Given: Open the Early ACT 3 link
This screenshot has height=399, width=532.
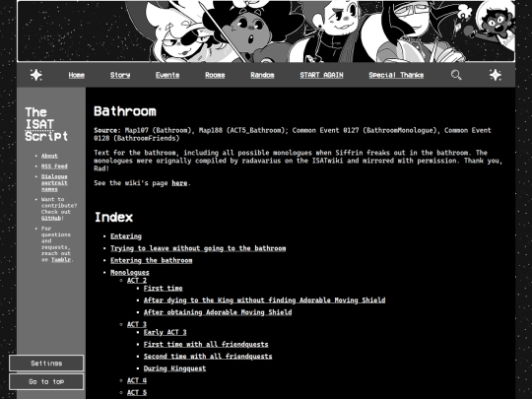Looking at the screenshot, I should pos(165,332).
